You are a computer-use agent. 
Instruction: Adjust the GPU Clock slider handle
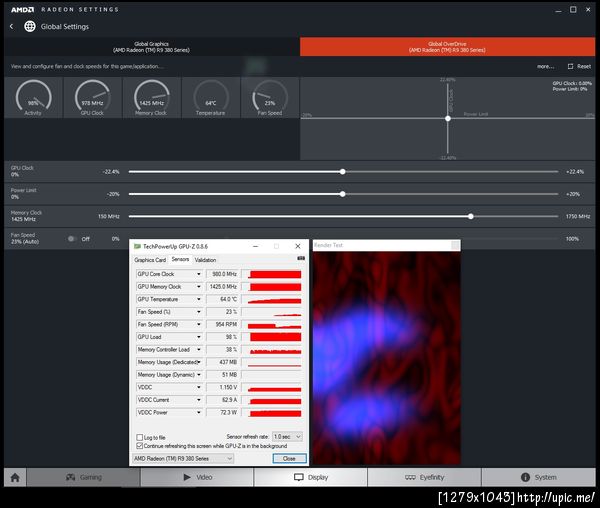coord(343,172)
